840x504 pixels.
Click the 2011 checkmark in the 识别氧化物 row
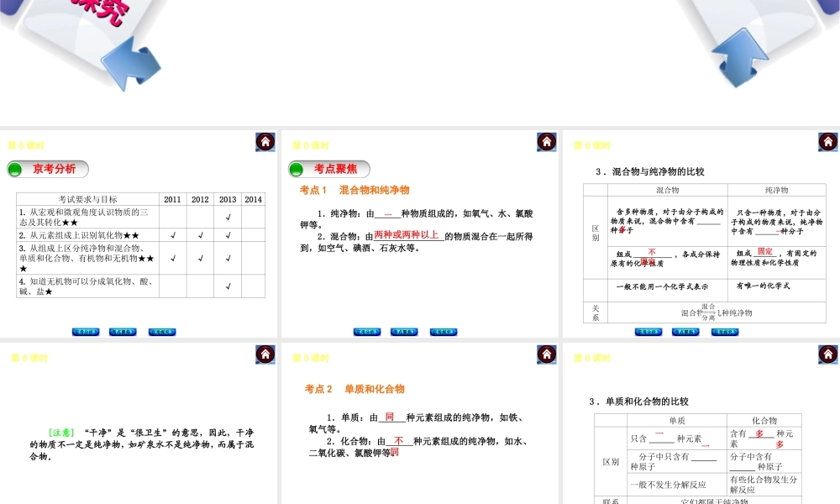point(173,235)
